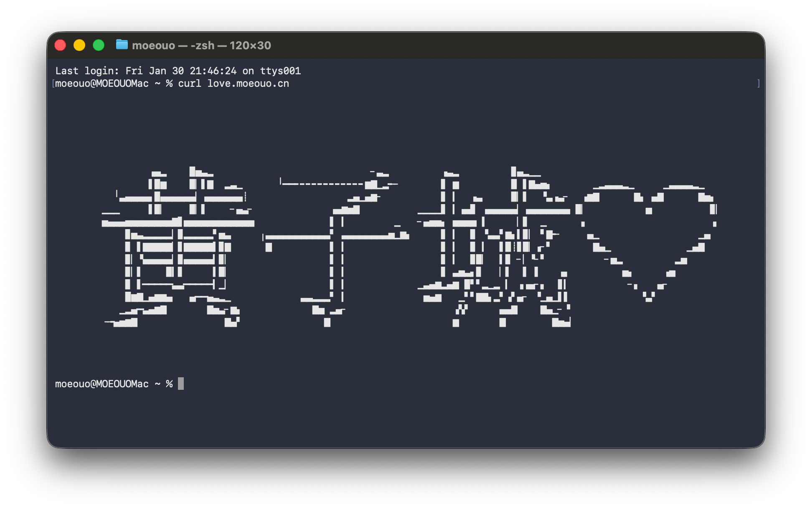This screenshot has height=510, width=812.
Task: Click the 120×30 size in title bar
Action: pyautogui.click(x=250, y=45)
